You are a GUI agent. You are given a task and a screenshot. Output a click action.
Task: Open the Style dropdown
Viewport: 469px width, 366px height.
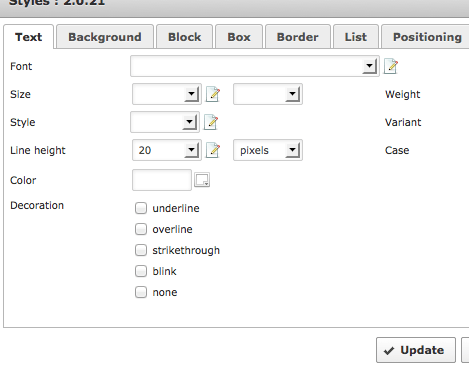(x=165, y=122)
